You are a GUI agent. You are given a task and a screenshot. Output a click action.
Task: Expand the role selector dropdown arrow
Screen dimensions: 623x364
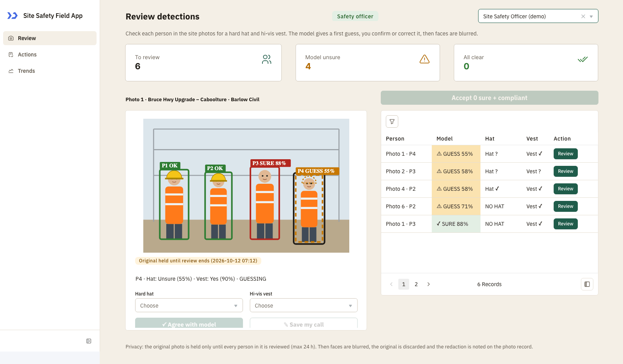coord(591,16)
